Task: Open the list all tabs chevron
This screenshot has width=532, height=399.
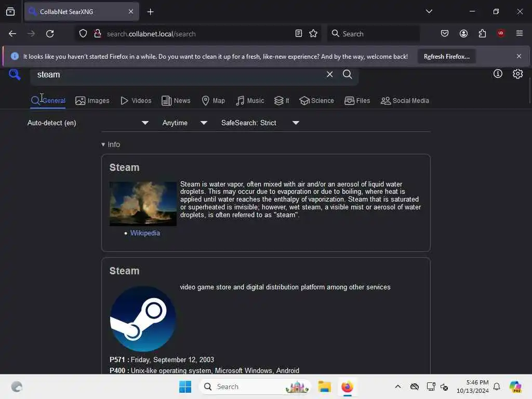Action: pos(429,11)
